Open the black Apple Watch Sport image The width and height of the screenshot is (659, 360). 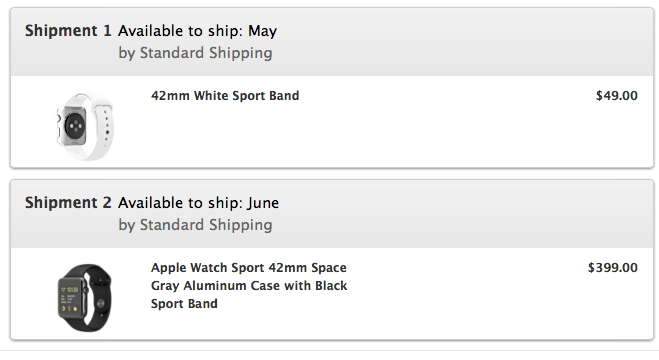pos(84,297)
